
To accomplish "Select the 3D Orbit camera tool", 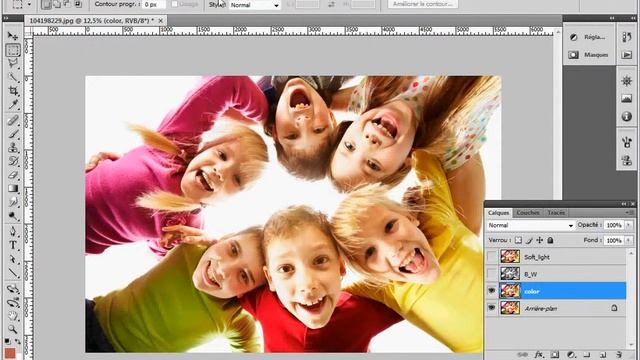I will coord(13,302).
